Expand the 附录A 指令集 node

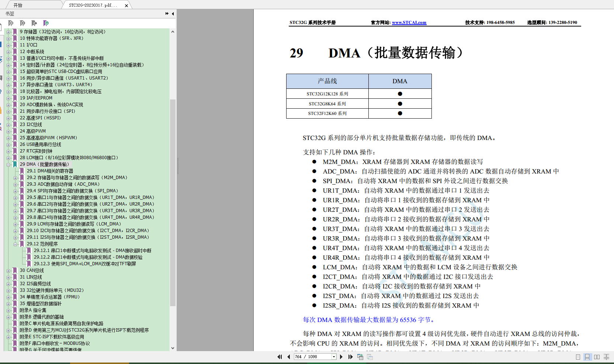click(x=8, y=310)
